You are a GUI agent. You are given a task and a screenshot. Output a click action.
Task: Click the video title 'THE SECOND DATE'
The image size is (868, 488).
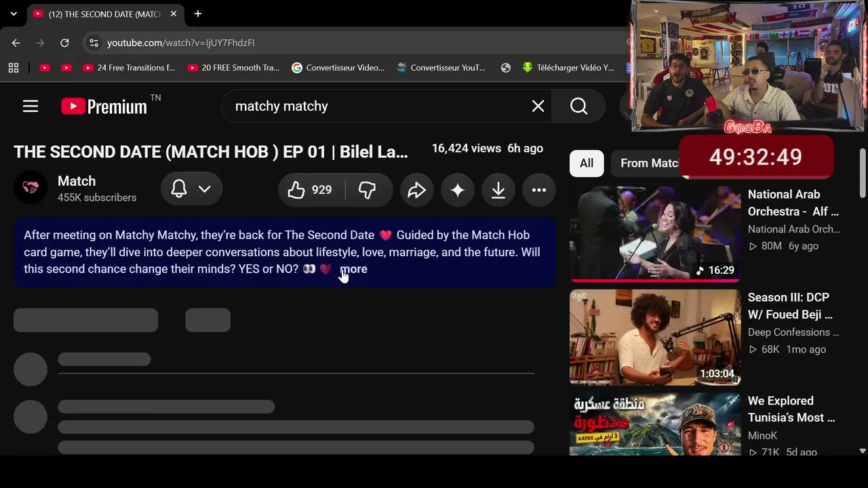[x=211, y=152]
